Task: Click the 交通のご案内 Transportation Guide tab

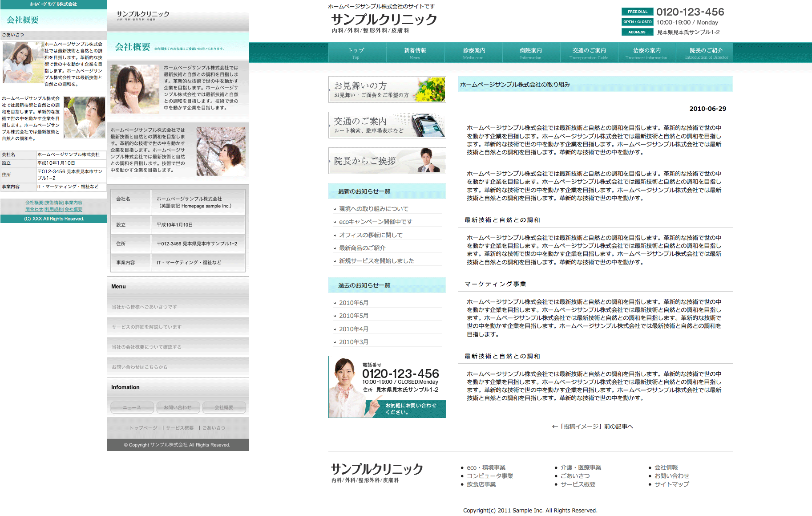Action: 589,53
